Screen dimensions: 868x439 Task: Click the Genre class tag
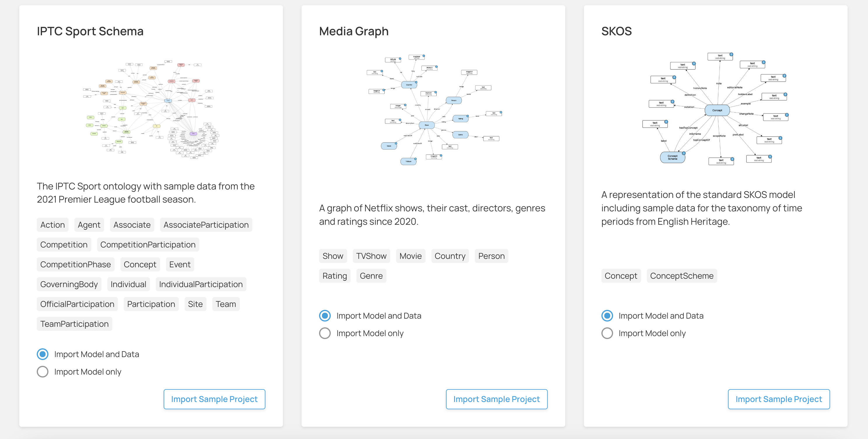pos(371,276)
